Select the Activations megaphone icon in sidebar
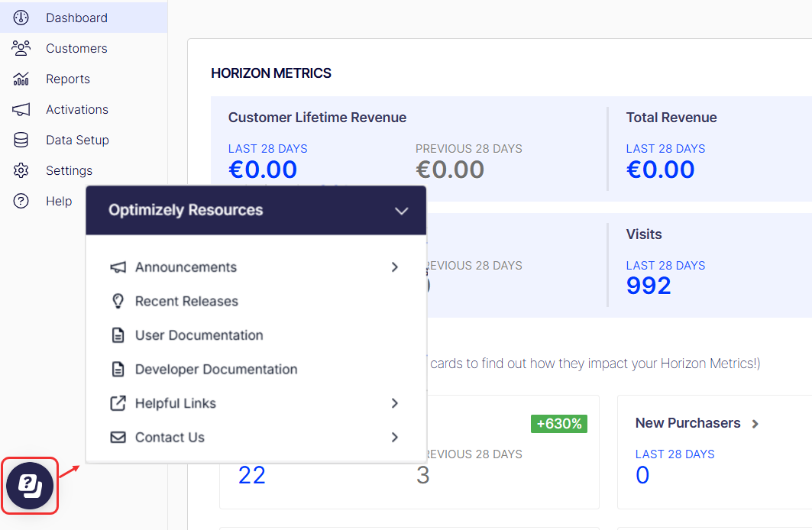This screenshot has height=530, width=812. point(21,109)
